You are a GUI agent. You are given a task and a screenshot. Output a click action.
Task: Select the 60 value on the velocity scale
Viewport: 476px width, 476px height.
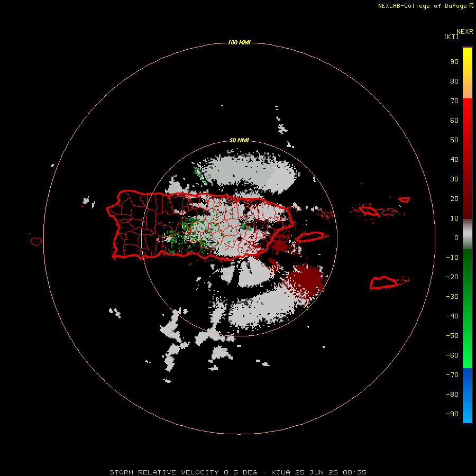click(454, 121)
